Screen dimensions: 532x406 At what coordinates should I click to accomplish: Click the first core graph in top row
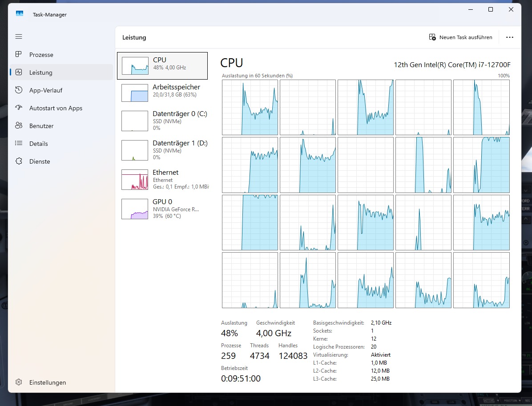pos(250,108)
